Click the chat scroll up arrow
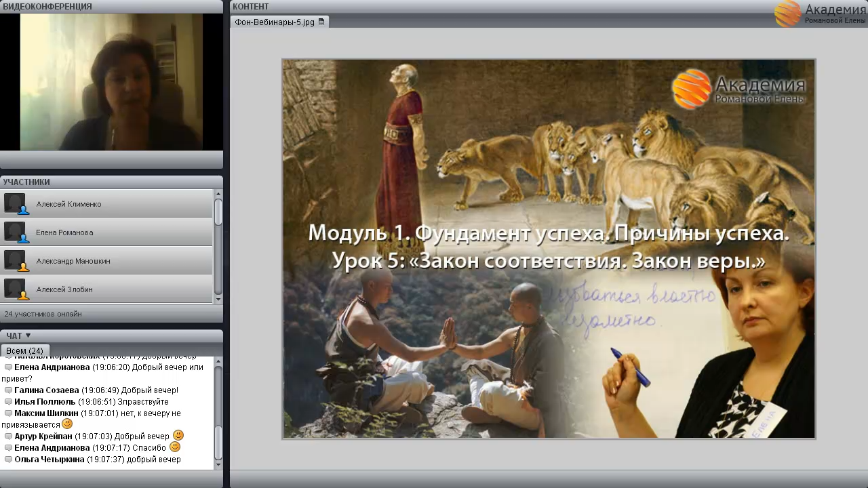868x488 pixels. (x=218, y=361)
